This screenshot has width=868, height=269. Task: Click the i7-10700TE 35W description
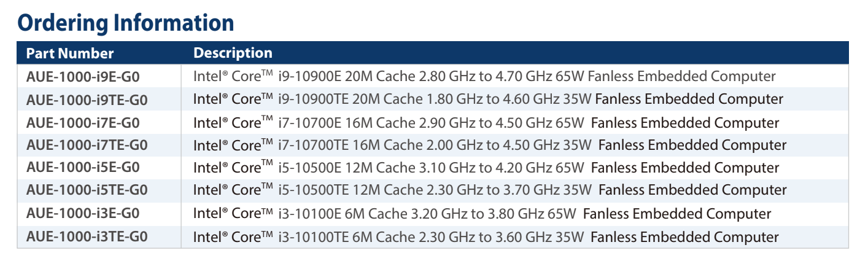coord(490,146)
